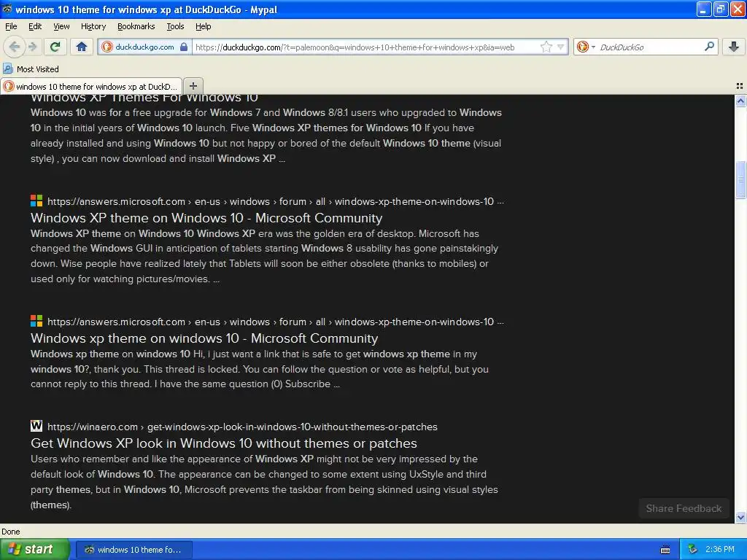Open "Windows xp theme on windows 10" lowercase result
The width and height of the screenshot is (747, 560).
pos(204,338)
